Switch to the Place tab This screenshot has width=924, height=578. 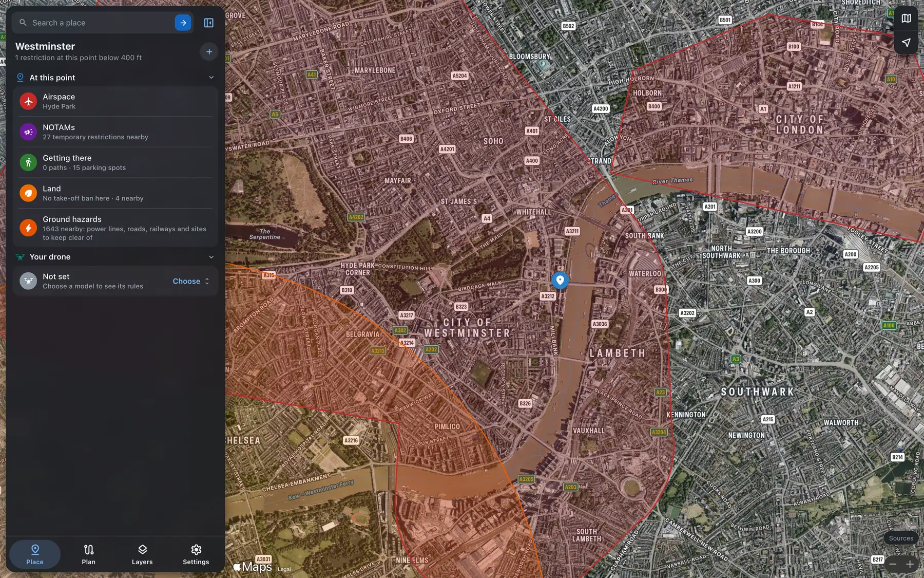point(35,554)
